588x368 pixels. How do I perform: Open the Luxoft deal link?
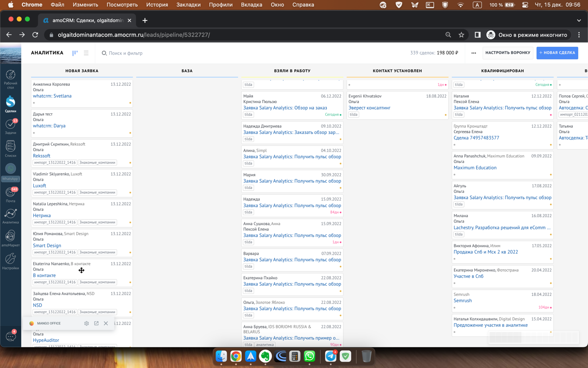[x=40, y=186]
